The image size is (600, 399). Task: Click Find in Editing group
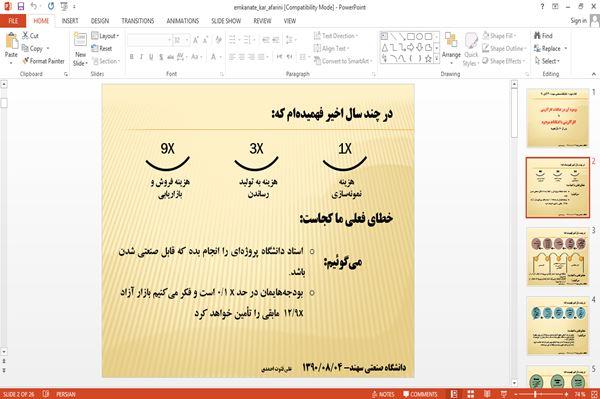pos(543,36)
